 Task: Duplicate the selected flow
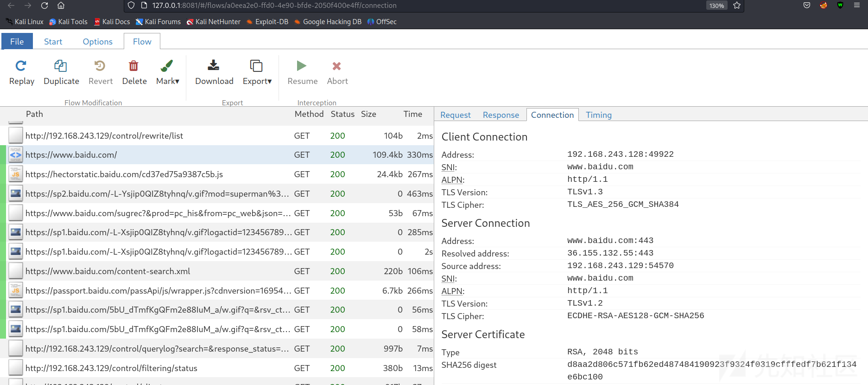click(61, 66)
